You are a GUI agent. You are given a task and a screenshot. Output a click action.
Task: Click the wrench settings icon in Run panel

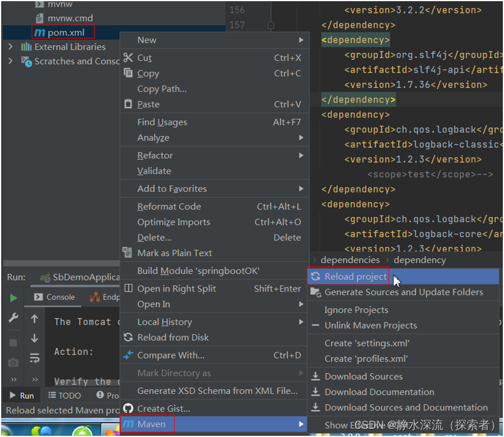pyautogui.click(x=13, y=317)
